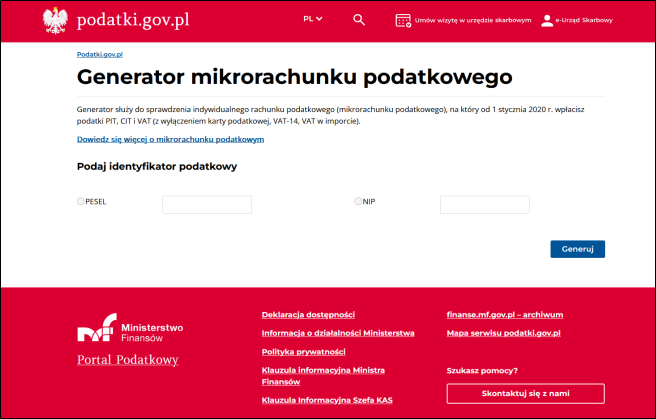Open finanse.mf.gov.pl – archiwum link
656x419 pixels.
505,314
